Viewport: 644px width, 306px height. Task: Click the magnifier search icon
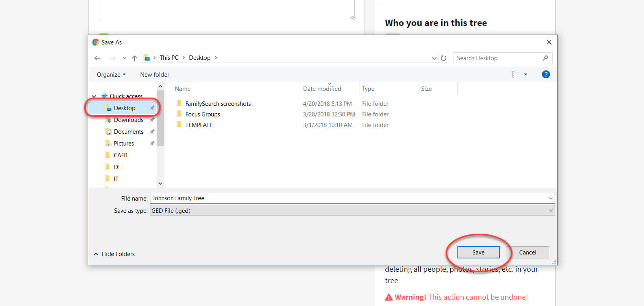tap(545, 58)
